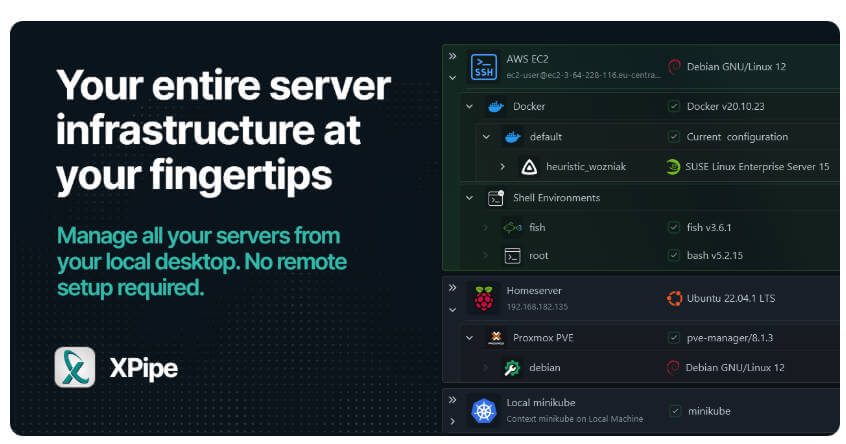Select the Proxmox PVE label

tap(543, 338)
